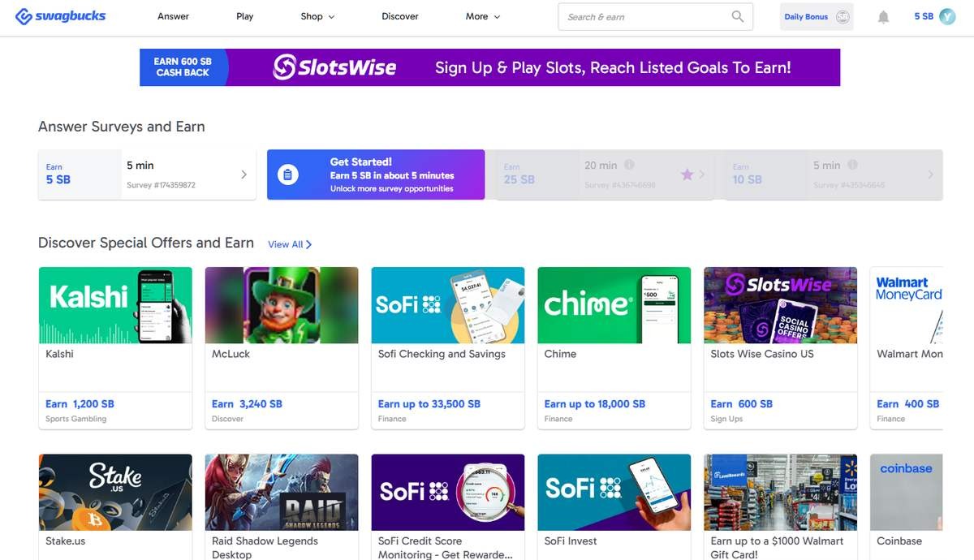
Task: Open the notifications bell
Action: click(x=883, y=17)
